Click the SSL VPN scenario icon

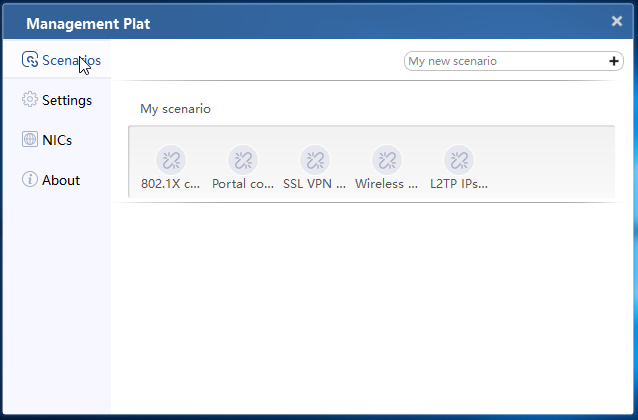tap(315, 160)
